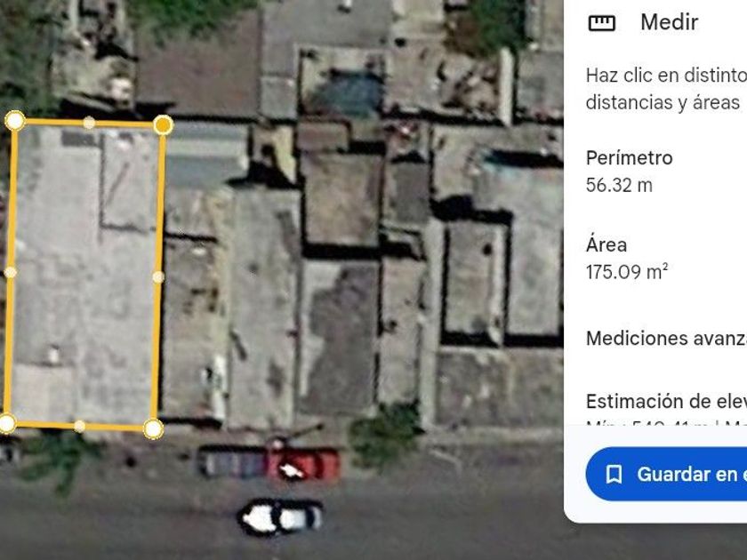Click the Haz clic instruction text
Screen dimensions: 747x560
pos(666,89)
